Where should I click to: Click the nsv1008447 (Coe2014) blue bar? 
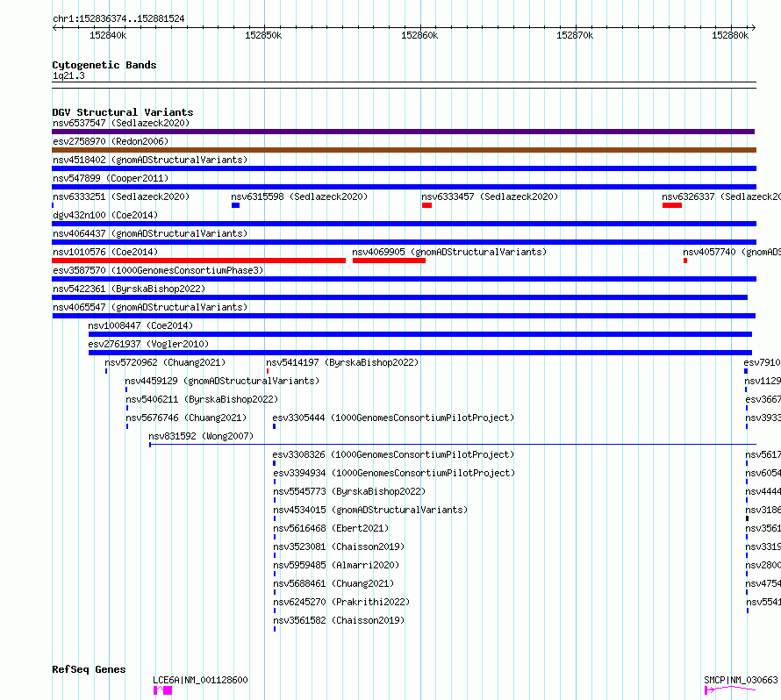tap(419, 334)
